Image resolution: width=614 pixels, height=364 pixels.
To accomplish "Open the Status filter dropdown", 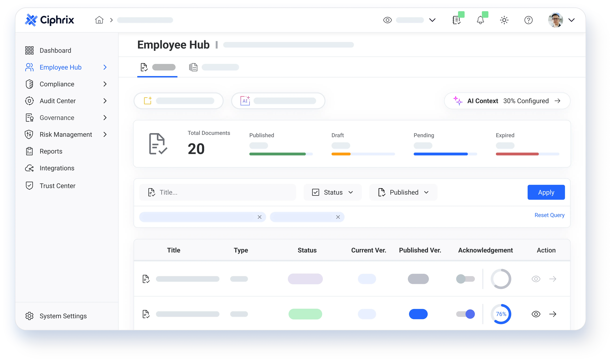I will (333, 192).
